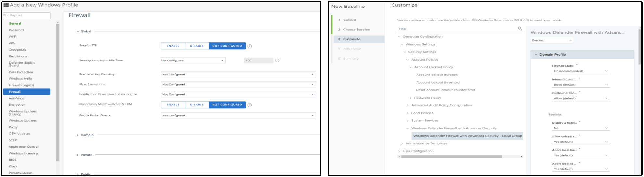The height and width of the screenshot is (177, 644).
Task: Collapse the Domain Profile panel
Action: (536, 55)
